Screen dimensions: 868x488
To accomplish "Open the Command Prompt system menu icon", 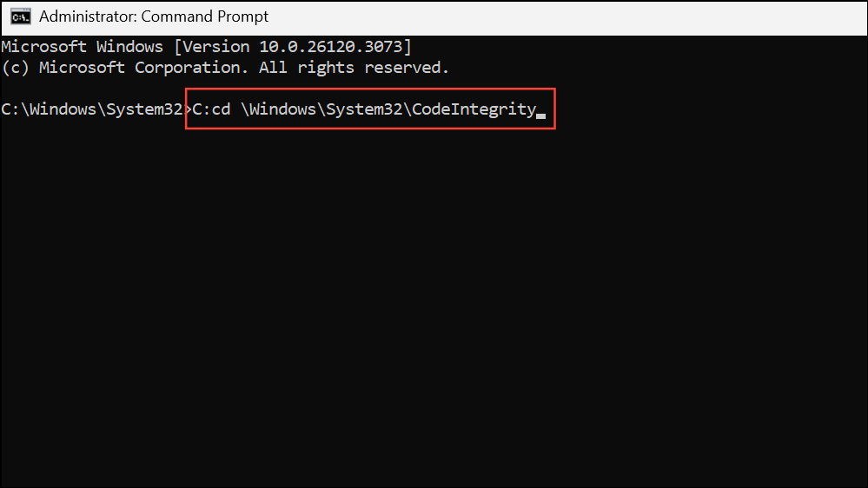I will pos(21,16).
